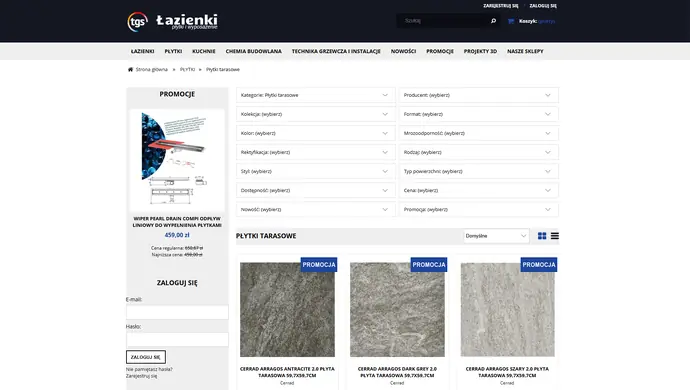Open the Domyślne sorting dropdown
This screenshot has width=690, height=390.
[x=496, y=236]
